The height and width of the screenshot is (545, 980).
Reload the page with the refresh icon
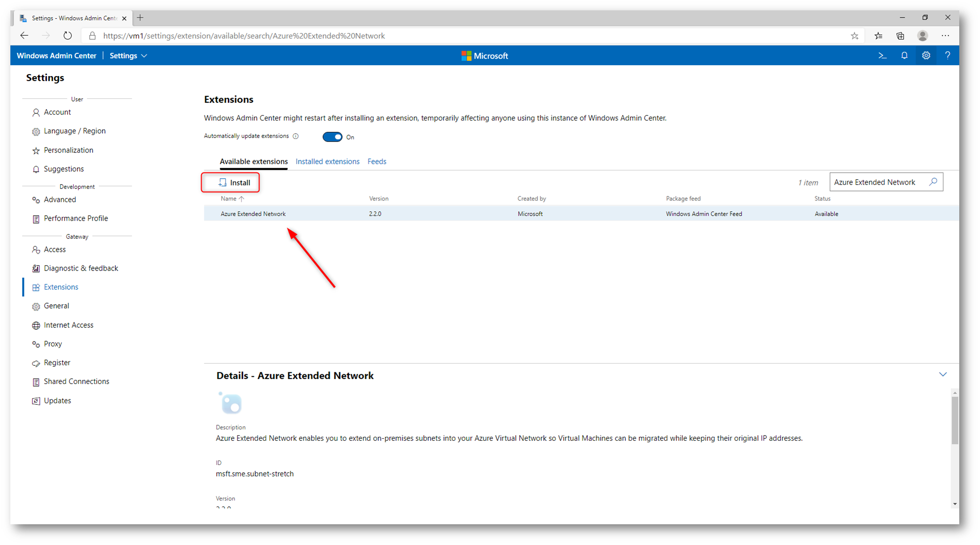[68, 36]
